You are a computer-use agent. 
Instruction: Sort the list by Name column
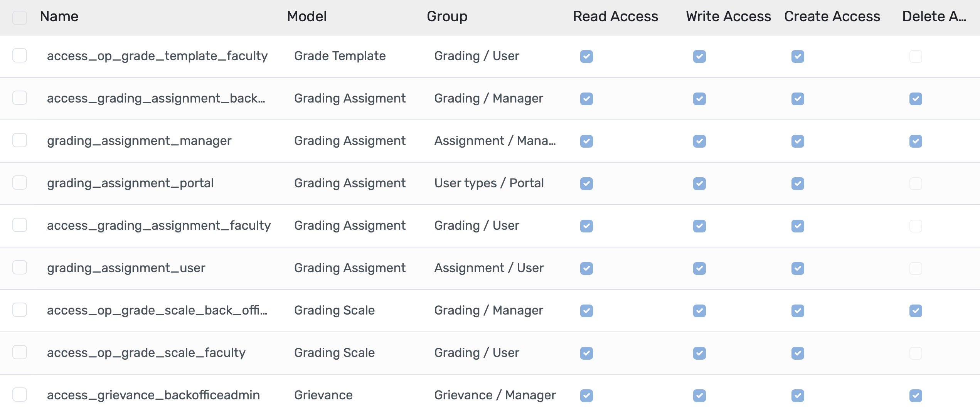pyautogui.click(x=59, y=16)
